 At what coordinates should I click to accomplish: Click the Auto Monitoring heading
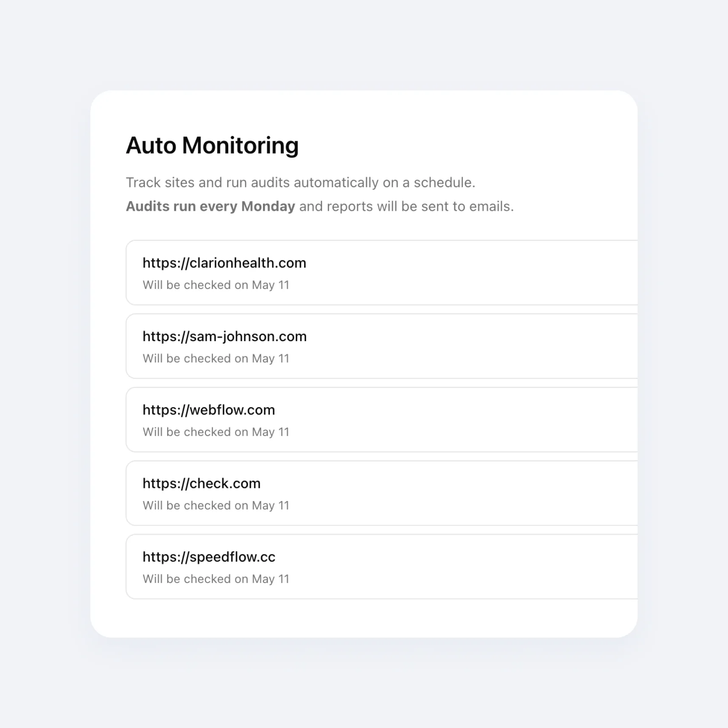click(212, 146)
